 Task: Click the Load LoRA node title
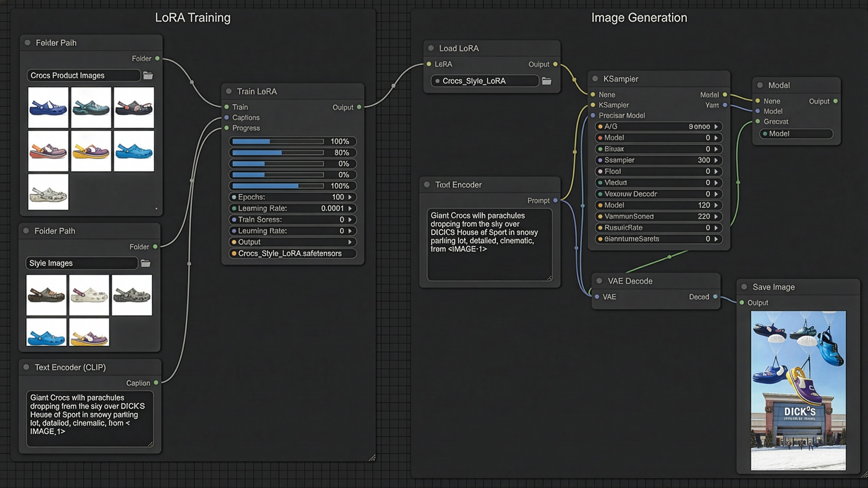coord(458,48)
